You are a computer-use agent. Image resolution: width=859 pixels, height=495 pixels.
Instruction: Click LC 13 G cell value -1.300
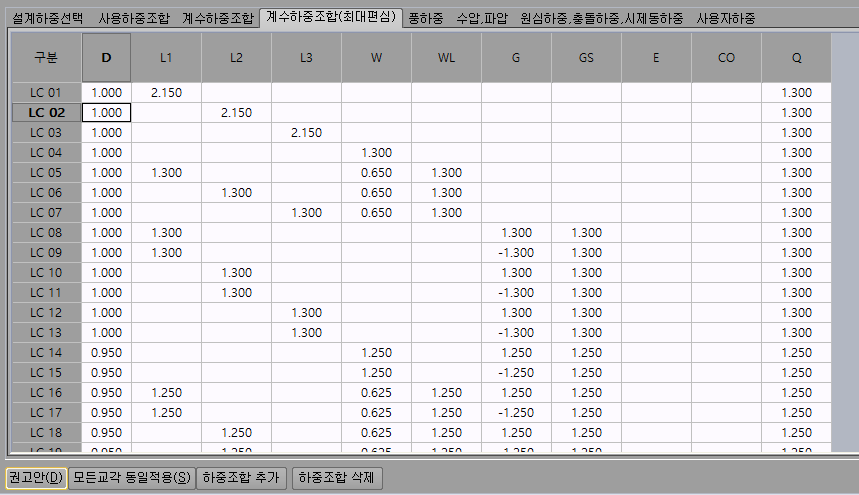pos(517,333)
